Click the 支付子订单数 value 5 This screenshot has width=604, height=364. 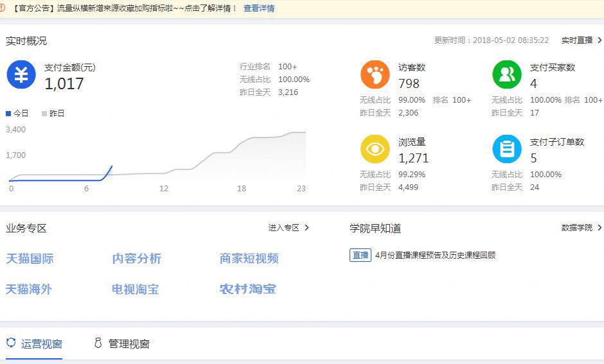click(533, 158)
